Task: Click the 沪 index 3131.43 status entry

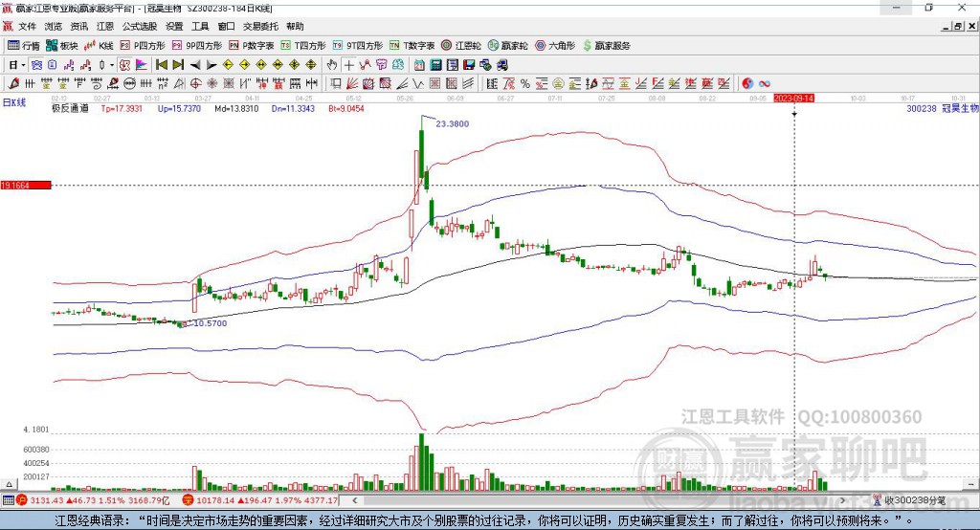Action: [93, 500]
